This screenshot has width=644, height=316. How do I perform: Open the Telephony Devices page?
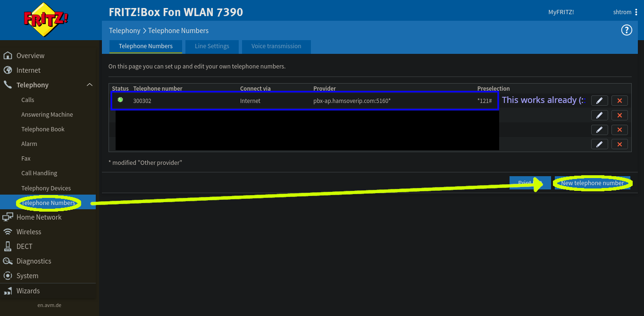pyautogui.click(x=46, y=188)
